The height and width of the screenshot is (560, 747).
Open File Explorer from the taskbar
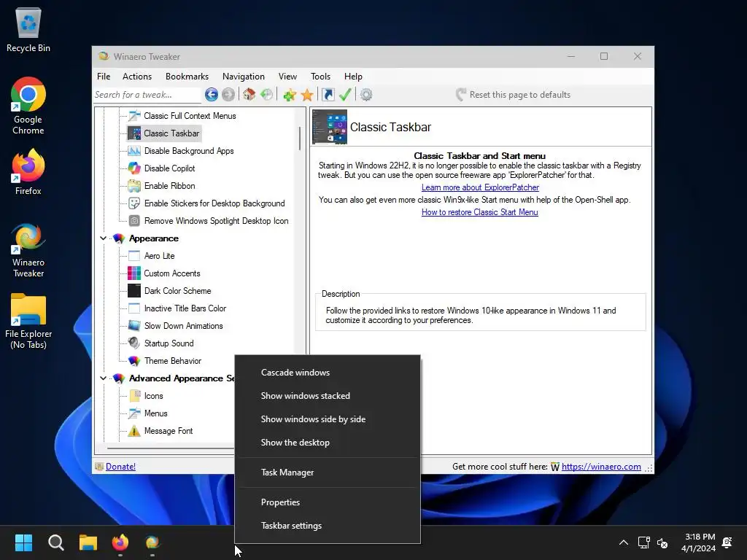pyautogui.click(x=88, y=542)
